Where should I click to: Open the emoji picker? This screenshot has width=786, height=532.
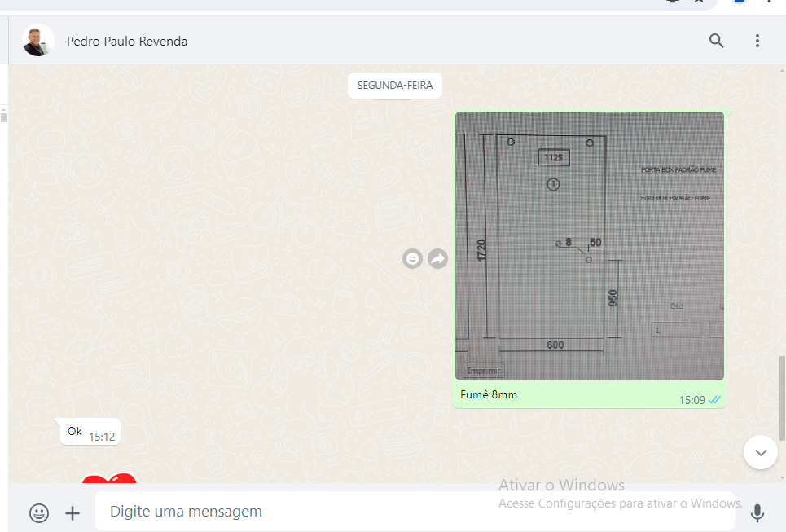click(38, 512)
